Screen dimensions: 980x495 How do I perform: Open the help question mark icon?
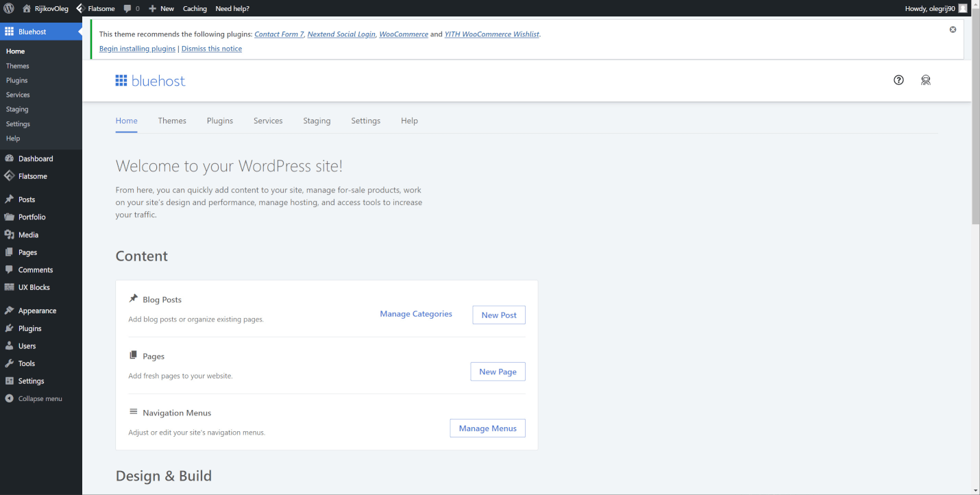click(x=898, y=80)
